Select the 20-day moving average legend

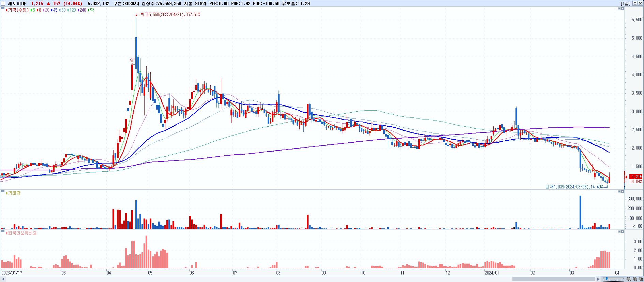tap(46, 10)
